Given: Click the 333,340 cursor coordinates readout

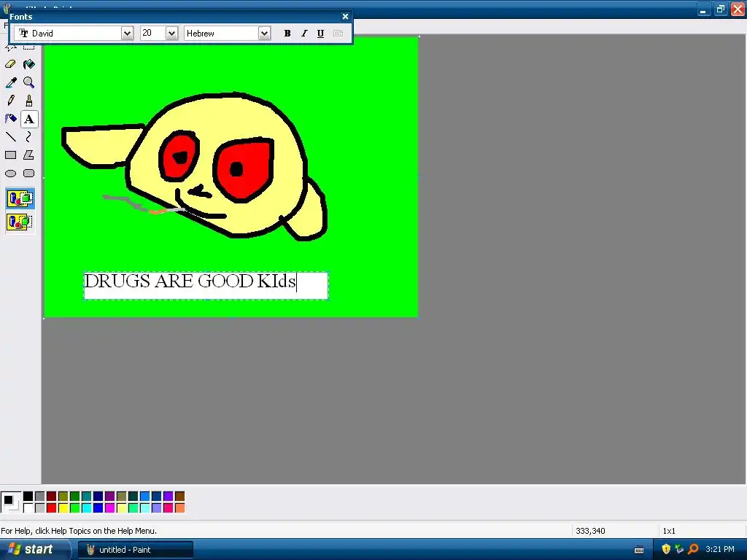Looking at the screenshot, I should [590, 531].
